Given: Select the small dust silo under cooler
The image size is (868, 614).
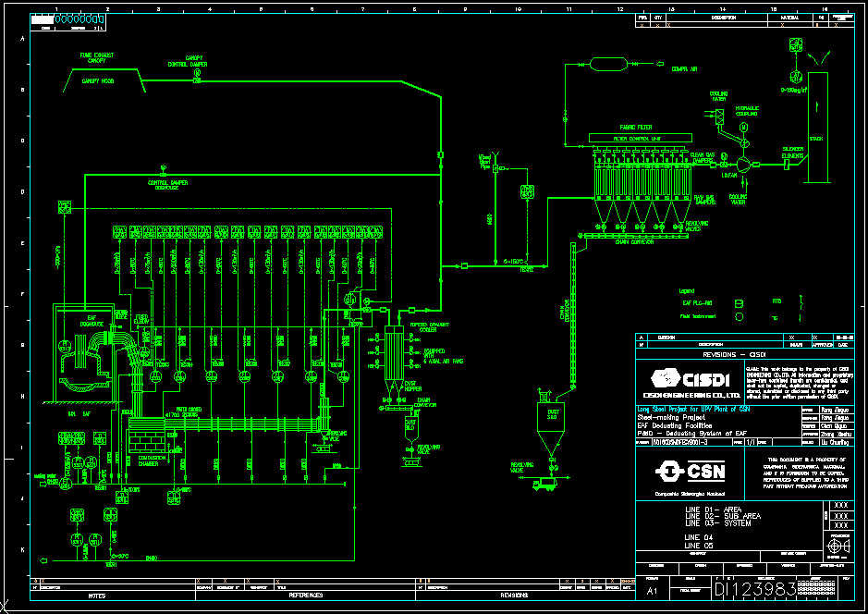Looking at the screenshot, I should point(410,431).
